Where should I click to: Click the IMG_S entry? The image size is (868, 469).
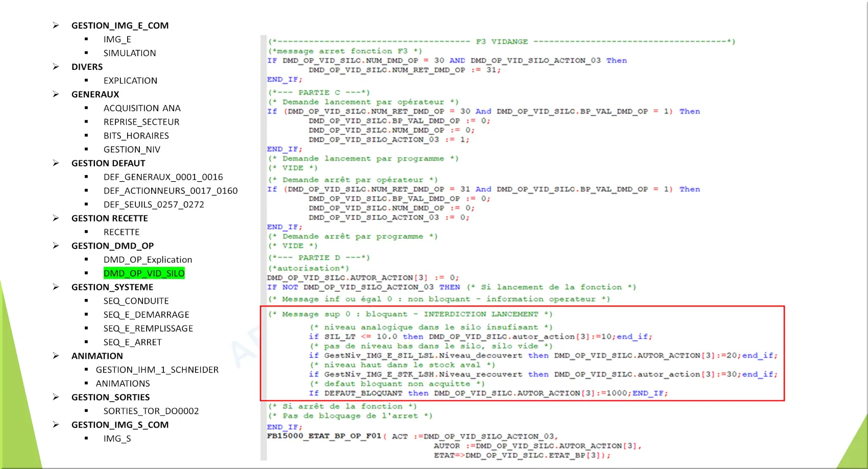tap(117, 439)
